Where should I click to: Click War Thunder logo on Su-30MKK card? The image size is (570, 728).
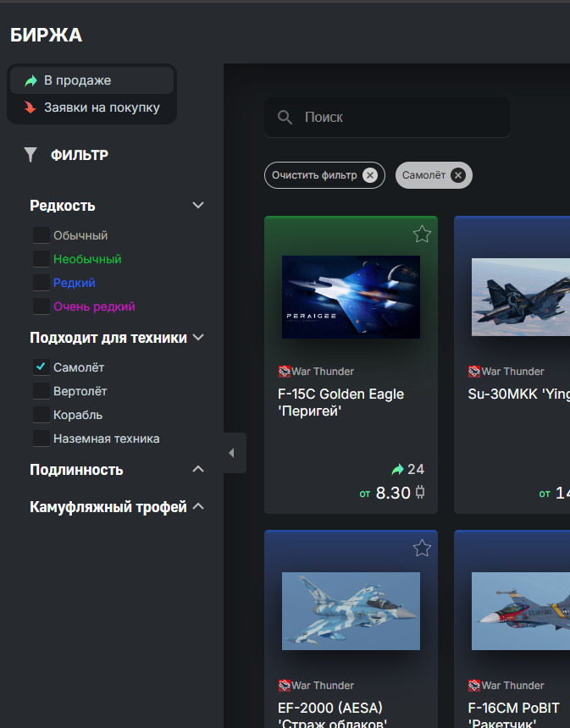(473, 372)
